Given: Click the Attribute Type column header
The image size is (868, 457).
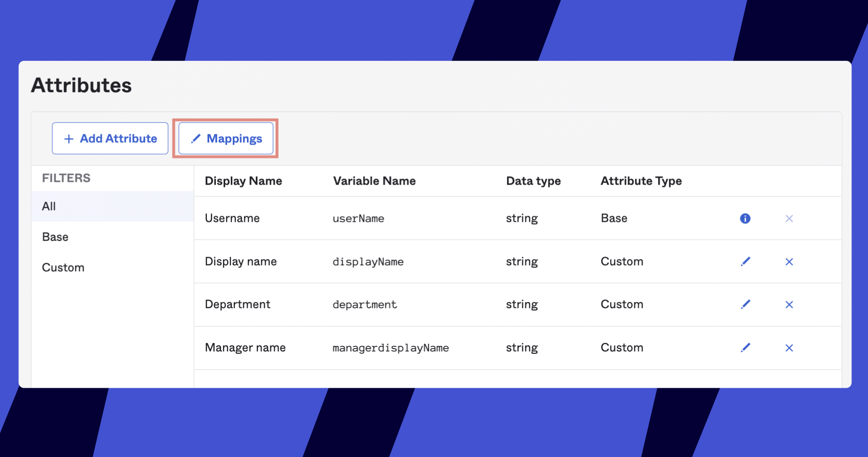Looking at the screenshot, I should 641,181.
